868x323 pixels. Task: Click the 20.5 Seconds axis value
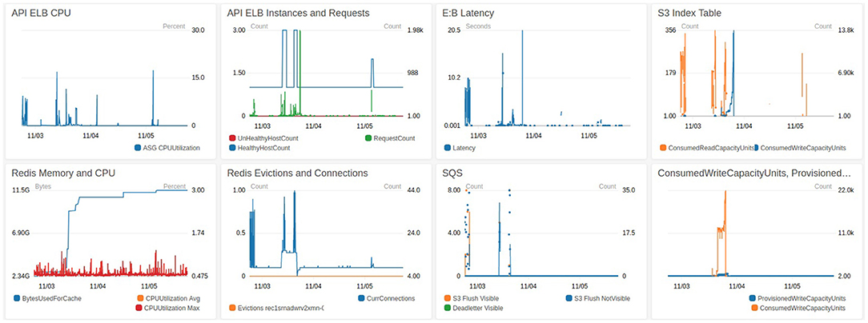454,30
